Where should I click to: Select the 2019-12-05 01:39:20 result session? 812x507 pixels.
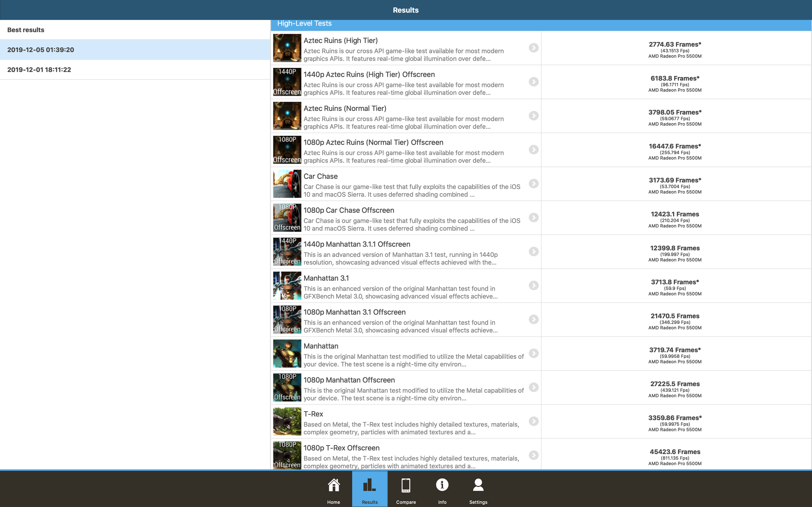point(41,50)
